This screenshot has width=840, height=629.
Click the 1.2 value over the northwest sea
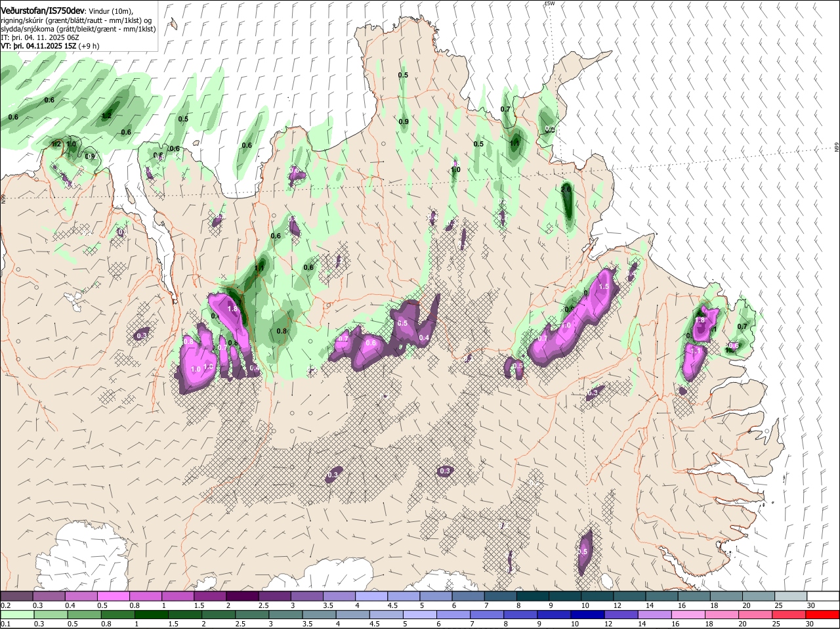tap(107, 116)
